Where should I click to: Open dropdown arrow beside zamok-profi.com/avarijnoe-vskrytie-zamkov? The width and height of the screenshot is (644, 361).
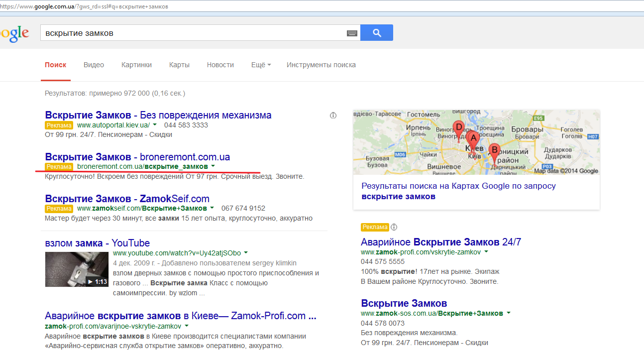point(187,326)
